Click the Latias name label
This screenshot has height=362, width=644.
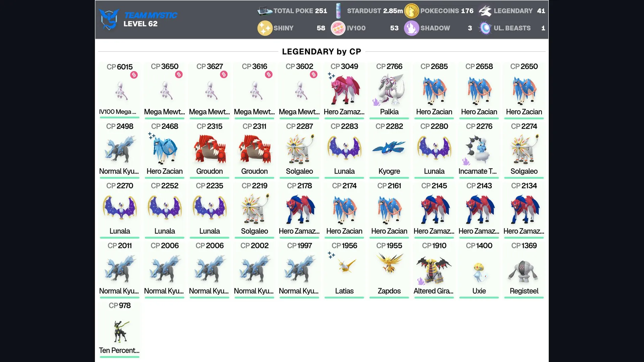[344, 291]
